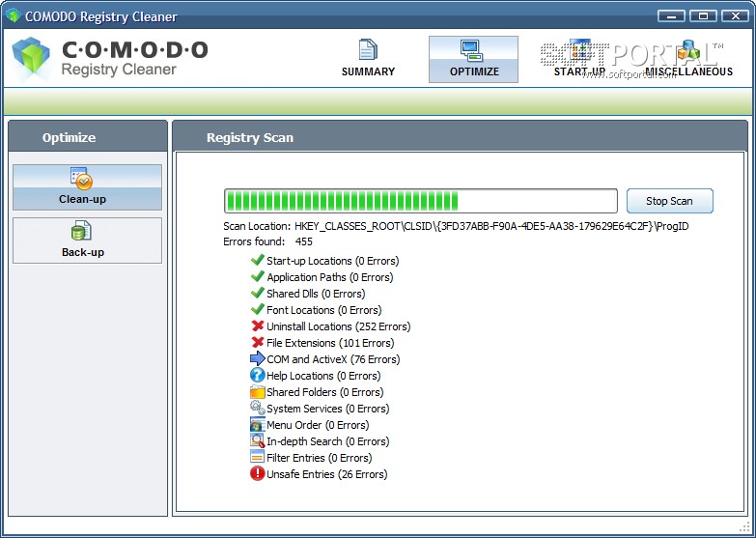Minimize the Comodo Registry Cleaner window

671,15
